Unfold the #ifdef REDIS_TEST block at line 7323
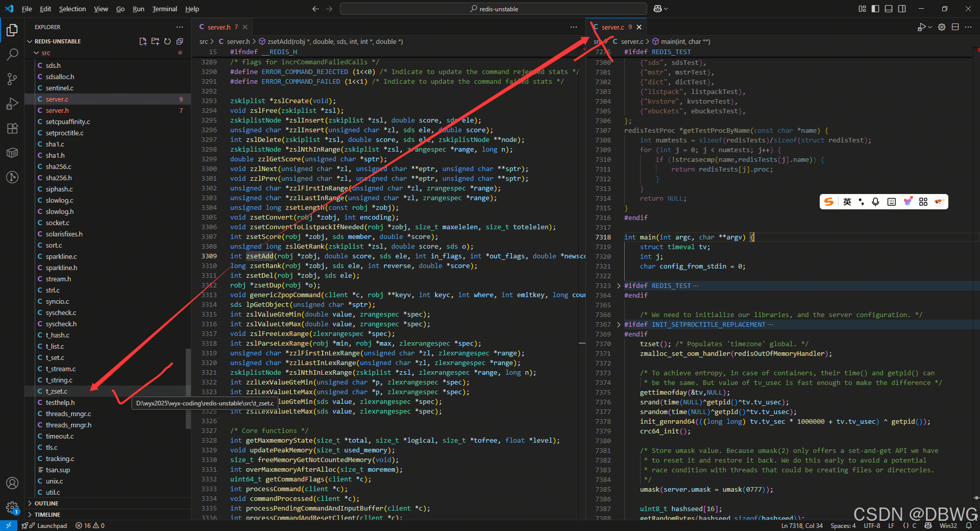Viewport: 980px width, 531px height. (x=619, y=286)
